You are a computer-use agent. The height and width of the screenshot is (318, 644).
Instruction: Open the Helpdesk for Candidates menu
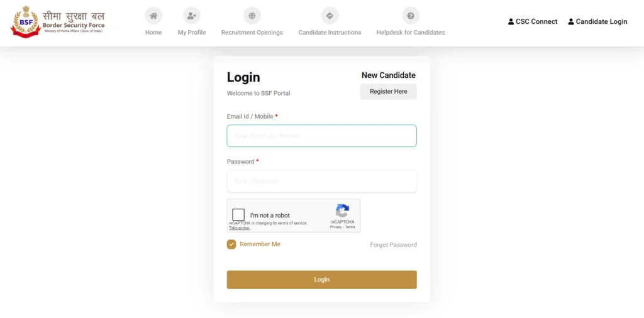tap(411, 32)
